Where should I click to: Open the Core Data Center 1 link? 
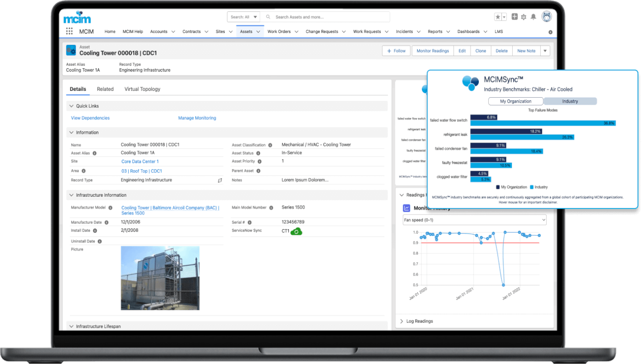click(140, 161)
